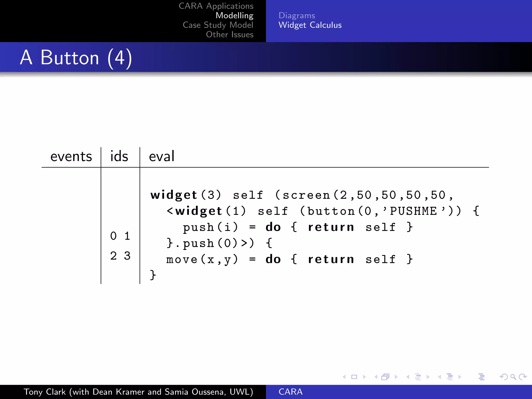The width and height of the screenshot is (532, 399).
Task: Click the 'move(x,y) = do' code line
Action: pos(290,260)
